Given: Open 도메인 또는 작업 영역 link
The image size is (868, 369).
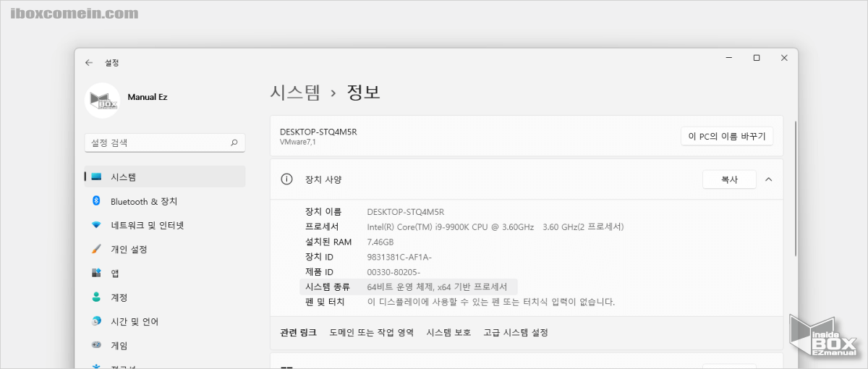Looking at the screenshot, I should pos(372,333).
